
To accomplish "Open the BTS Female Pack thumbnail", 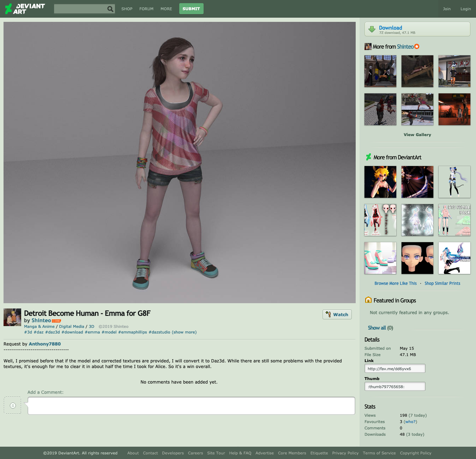I will click(x=454, y=220).
